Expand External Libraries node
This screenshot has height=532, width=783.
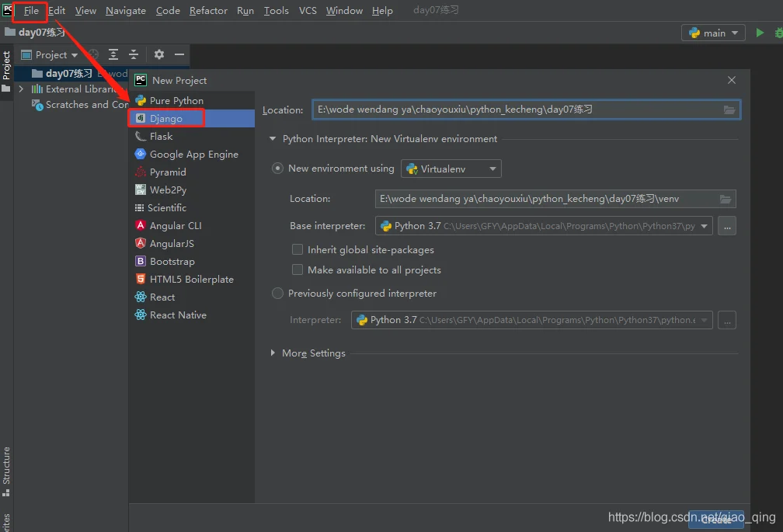(x=21, y=89)
